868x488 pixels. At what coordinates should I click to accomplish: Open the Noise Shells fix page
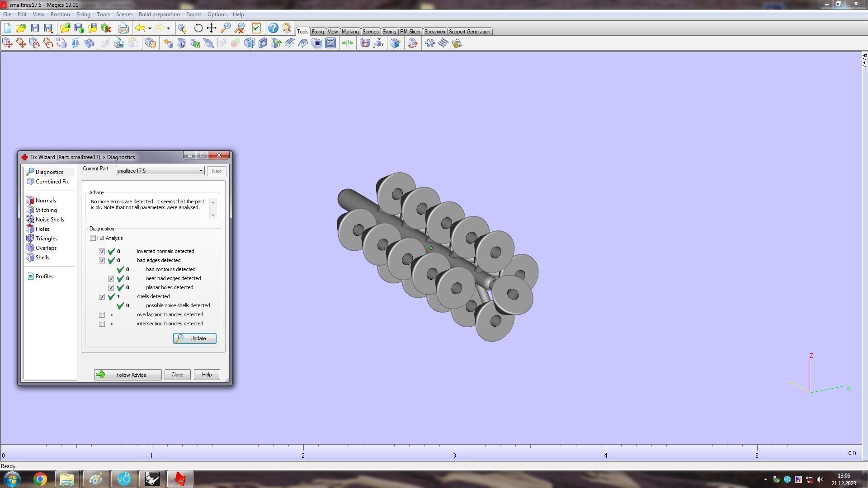click(50, 220)
